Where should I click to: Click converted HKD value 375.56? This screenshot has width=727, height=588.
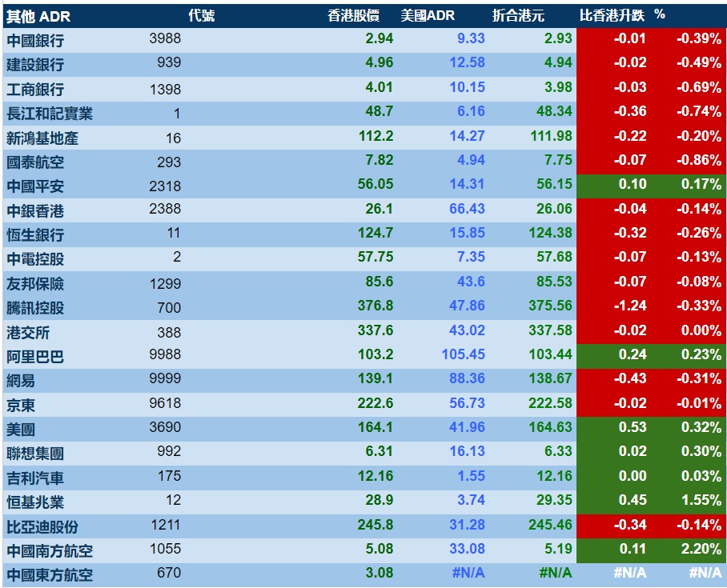point(550,306)
